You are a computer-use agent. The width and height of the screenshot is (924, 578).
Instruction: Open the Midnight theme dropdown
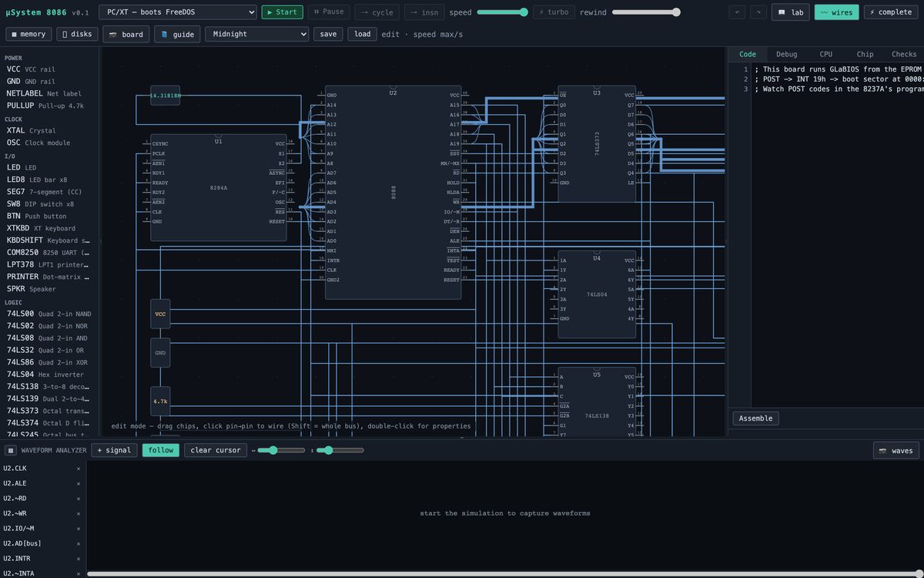[x=256, y=34]
